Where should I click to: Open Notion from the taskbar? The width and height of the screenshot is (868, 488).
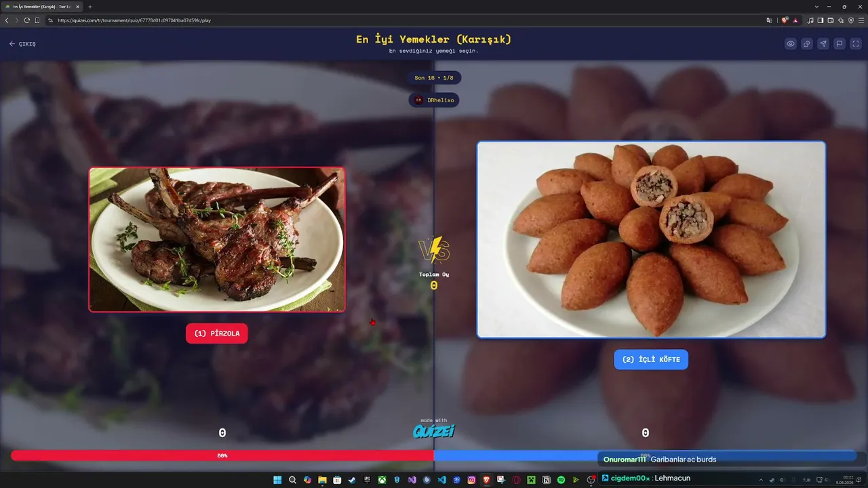[x=546, y=480]
